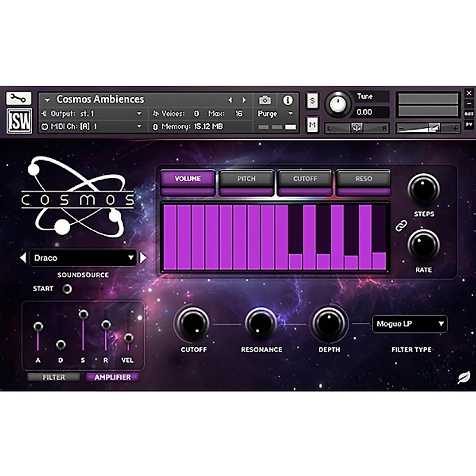Screen dimensions: 476x476
Task: Click the Decay (D) slider handle
Action: pos(61,345)
